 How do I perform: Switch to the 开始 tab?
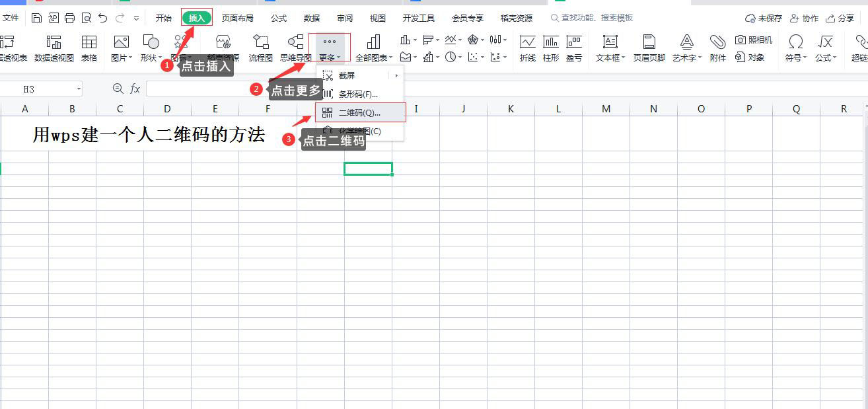click(x=164, y=18)
